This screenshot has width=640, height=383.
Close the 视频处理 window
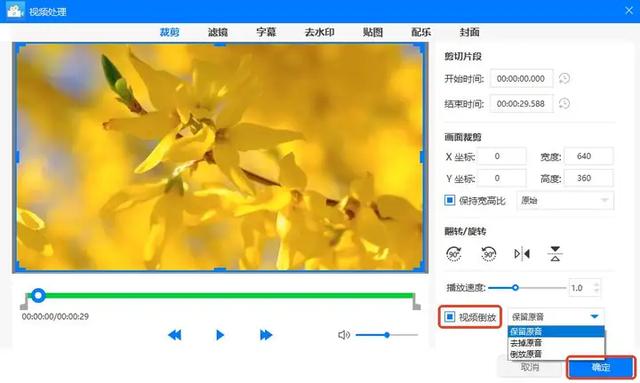click(x=629, y=11)
